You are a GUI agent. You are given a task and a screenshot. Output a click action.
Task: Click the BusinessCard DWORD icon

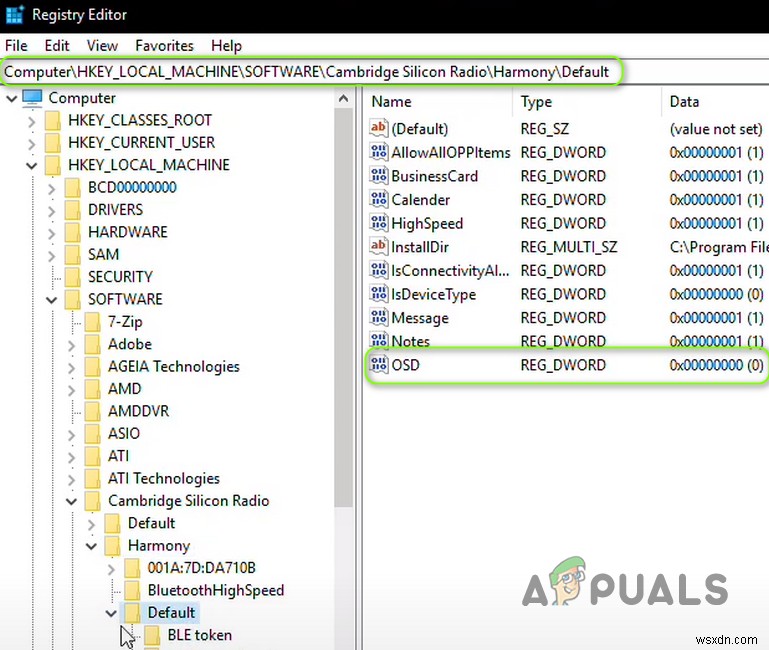point(379,176)
